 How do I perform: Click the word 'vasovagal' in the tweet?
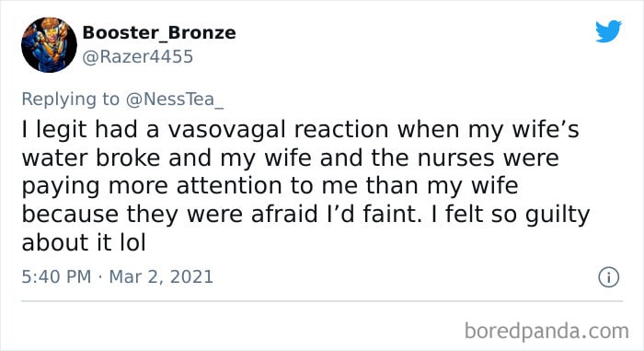[x=226, y=129]
